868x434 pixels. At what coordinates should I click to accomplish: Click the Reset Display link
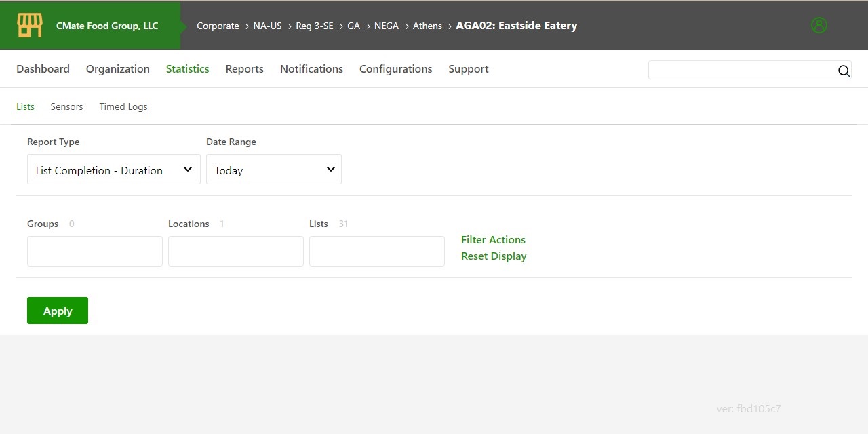coord(494,256)
